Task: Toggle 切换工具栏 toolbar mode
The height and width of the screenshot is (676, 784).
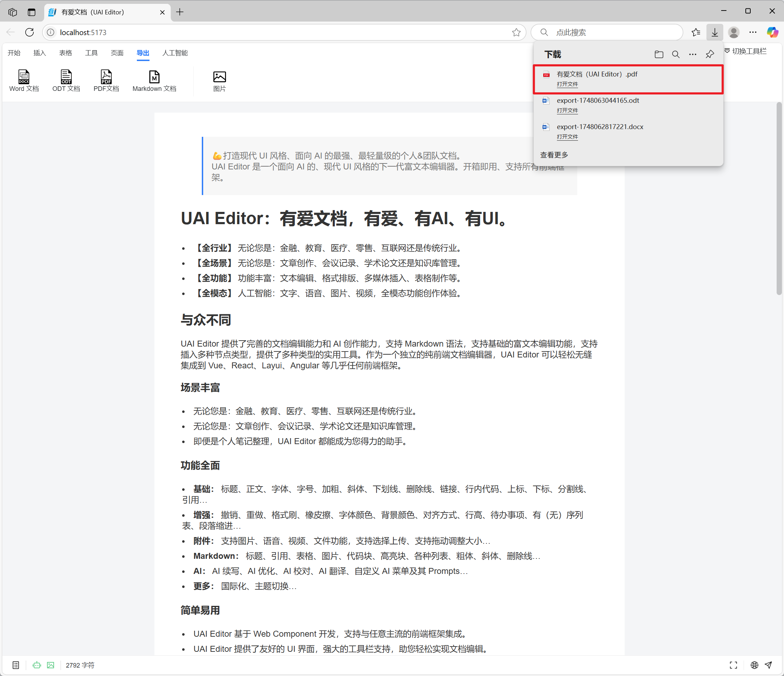Action: 745,52
